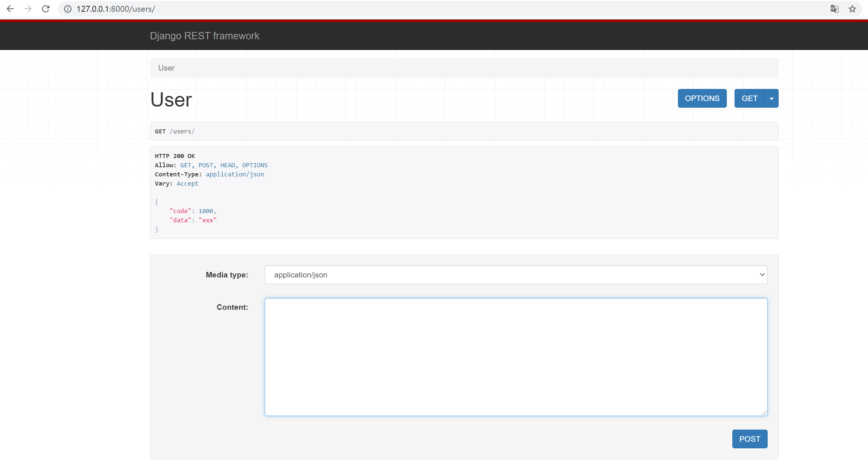Focus the Content text area
The height and width of the screenshot is (470, 868).
515,356
